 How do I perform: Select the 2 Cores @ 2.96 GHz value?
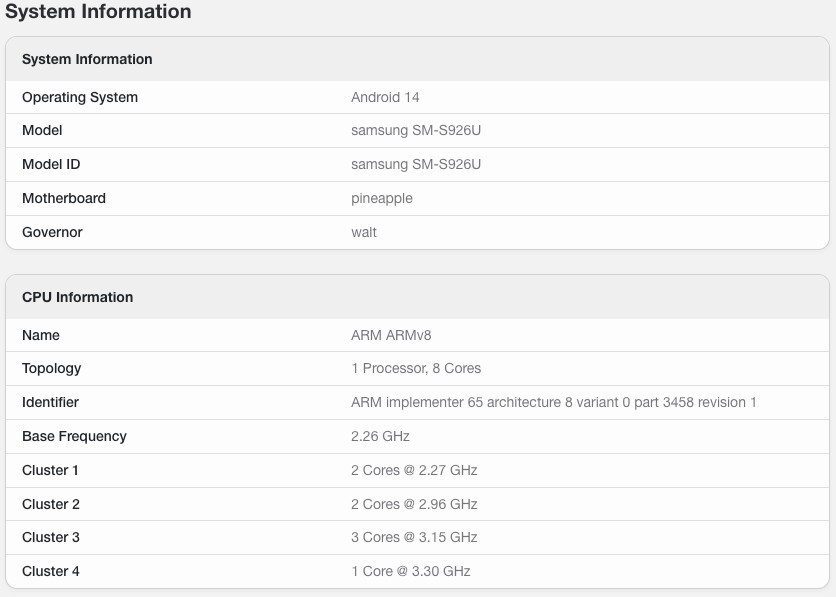pos(414,504)
